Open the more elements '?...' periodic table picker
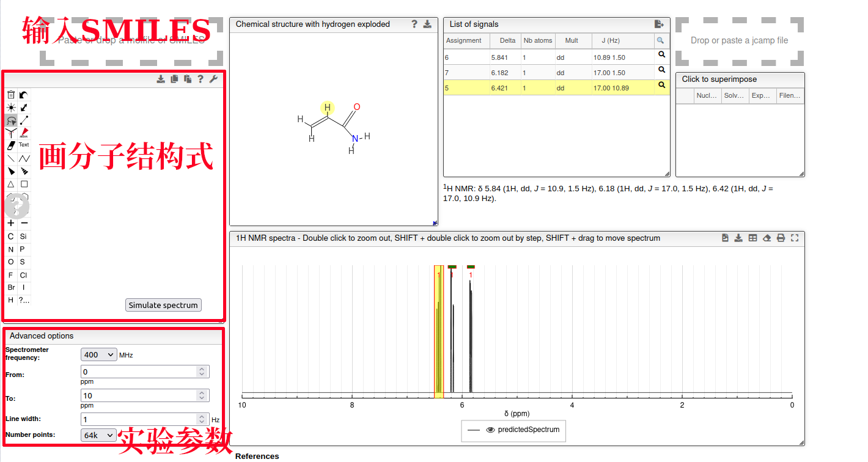 [24, 300]
